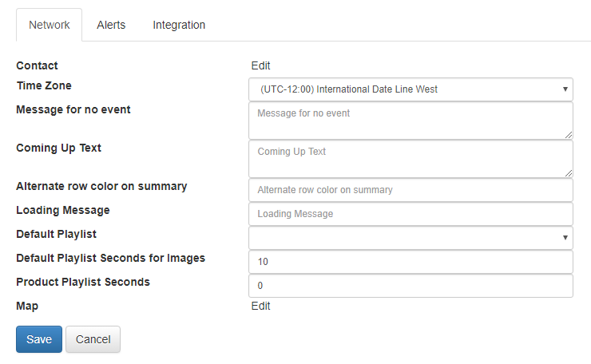The height and width of the screenshot is (364, 591).
Task: Click resize handle of Coming Up Text textarea
Action: tap(569, 173)
